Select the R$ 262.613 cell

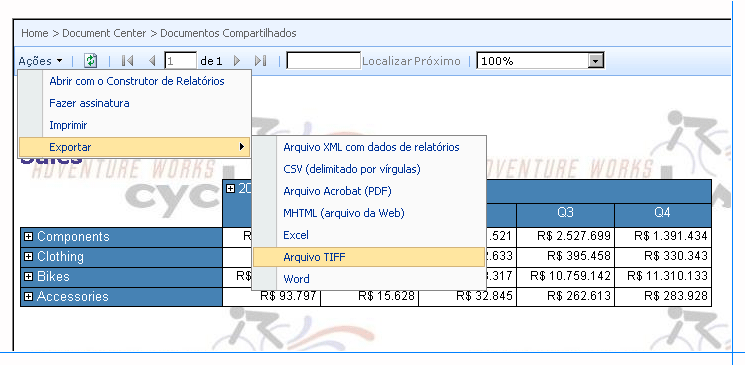tap(565, 297)
